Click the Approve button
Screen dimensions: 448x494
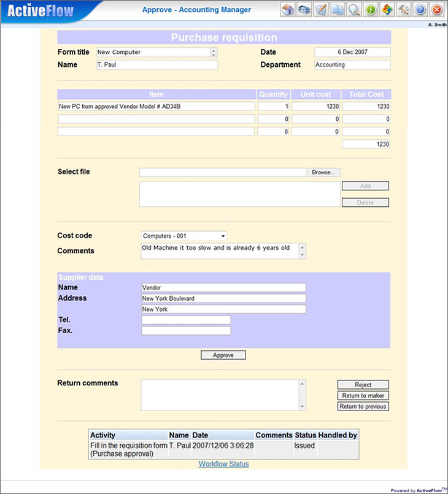tap(223, 355)
